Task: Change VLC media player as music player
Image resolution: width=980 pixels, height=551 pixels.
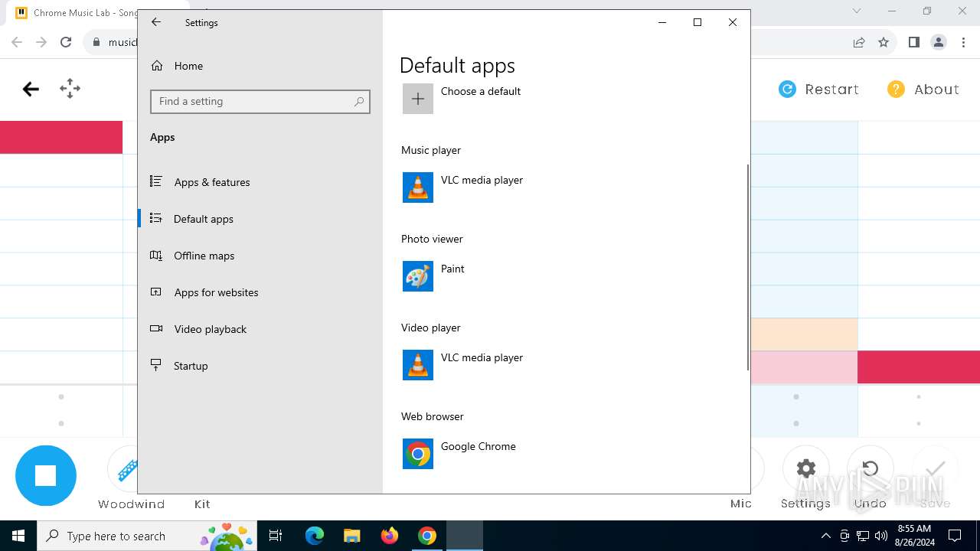Action: 482,181
